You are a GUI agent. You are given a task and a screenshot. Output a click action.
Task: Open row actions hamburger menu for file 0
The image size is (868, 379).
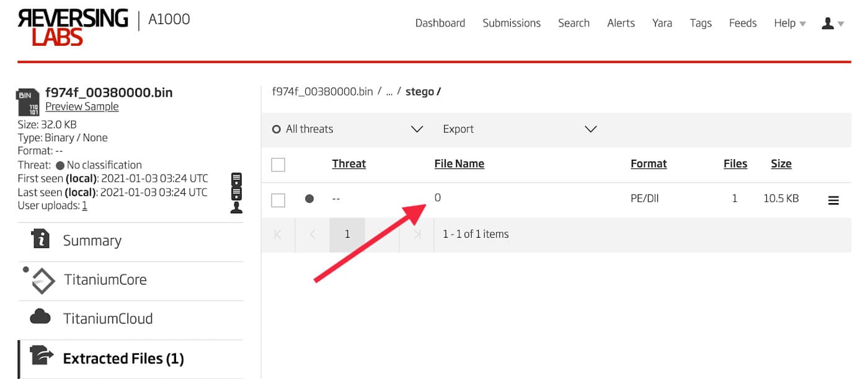click(833, 200)
